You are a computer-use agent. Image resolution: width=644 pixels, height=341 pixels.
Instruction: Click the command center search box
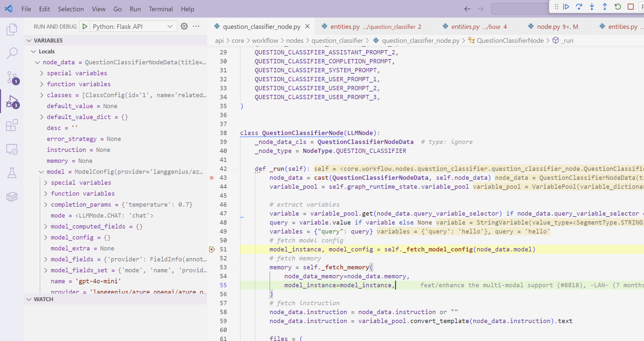click(x=520, y=9)
